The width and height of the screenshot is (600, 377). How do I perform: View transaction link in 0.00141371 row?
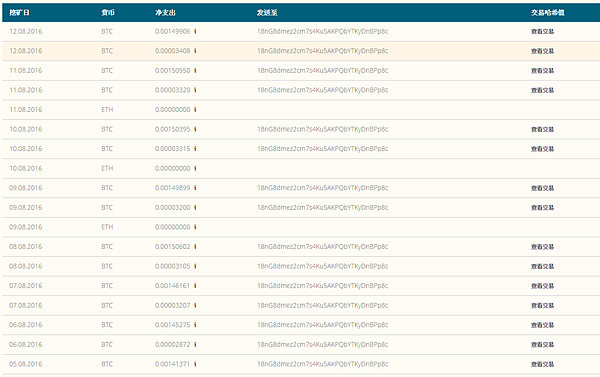542,364
